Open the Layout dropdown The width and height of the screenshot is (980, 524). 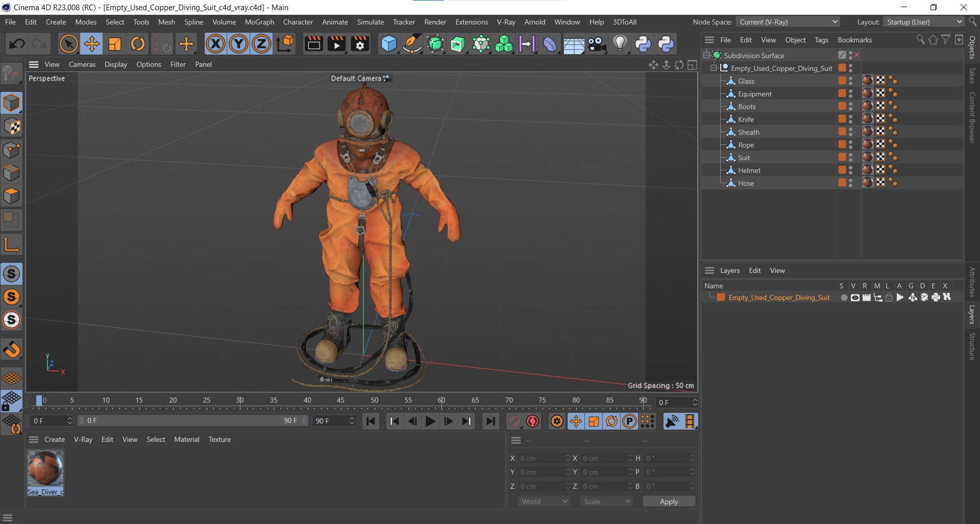point(924,22)
